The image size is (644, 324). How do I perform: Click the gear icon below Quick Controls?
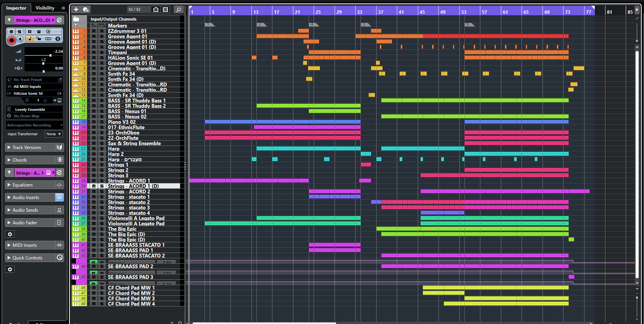[10, 269]
